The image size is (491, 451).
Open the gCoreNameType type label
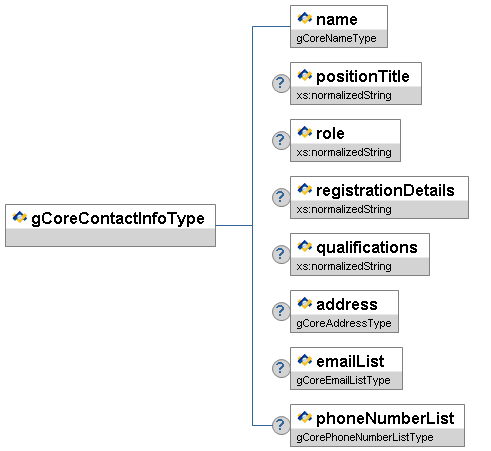coord(336,38)
